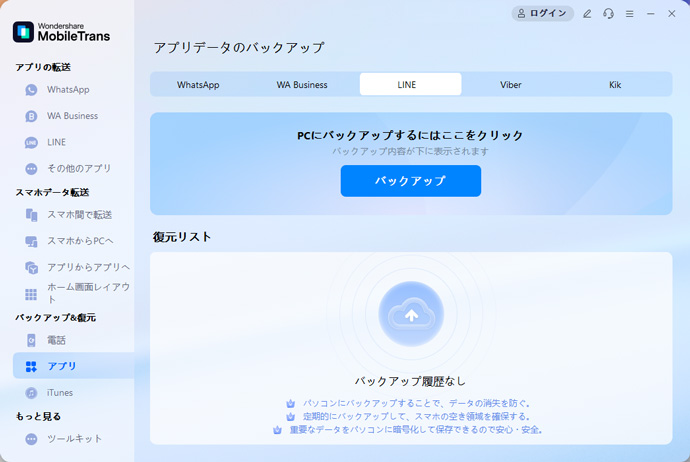Image resolution: width=690 pixels, height=462 pixels.
Task: Click 定期的にバックアップして tip line
Action: point(416,417)
